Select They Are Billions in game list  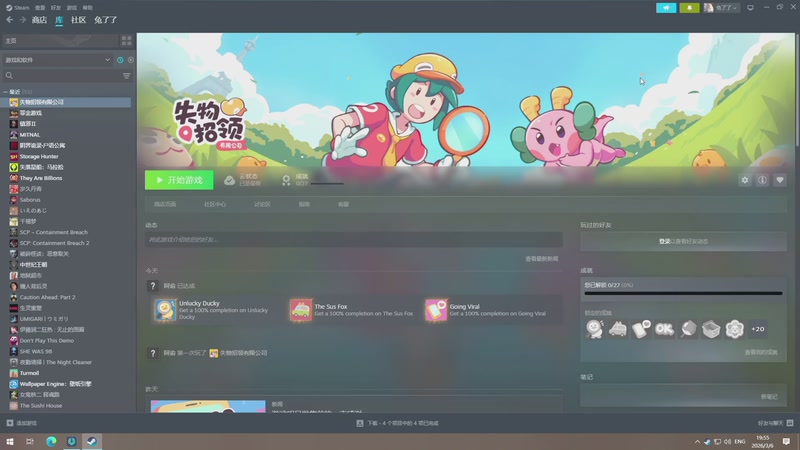[x=41, y=178]
